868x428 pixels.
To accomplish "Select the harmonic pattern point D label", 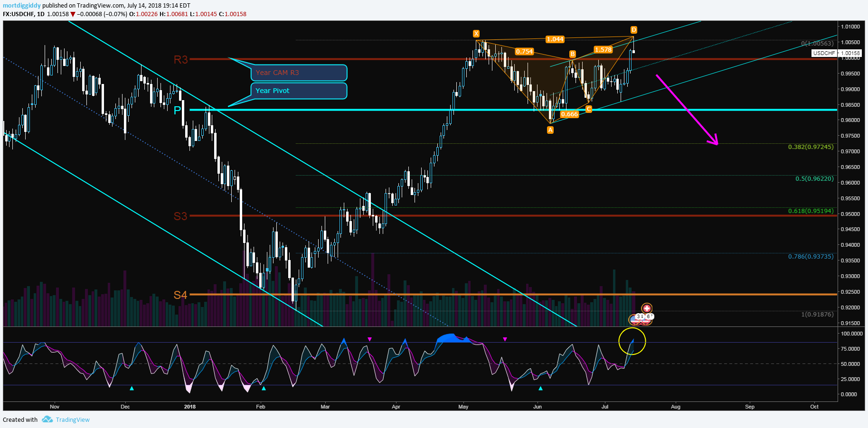I will [634, 30].
